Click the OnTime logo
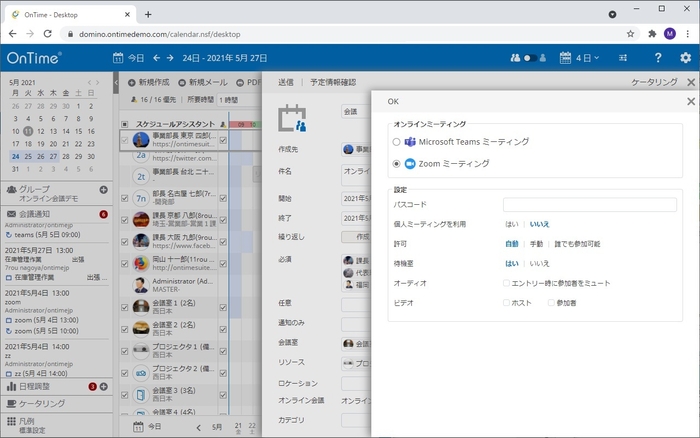This screenshot has width=700, height=438. click(34, 58)
